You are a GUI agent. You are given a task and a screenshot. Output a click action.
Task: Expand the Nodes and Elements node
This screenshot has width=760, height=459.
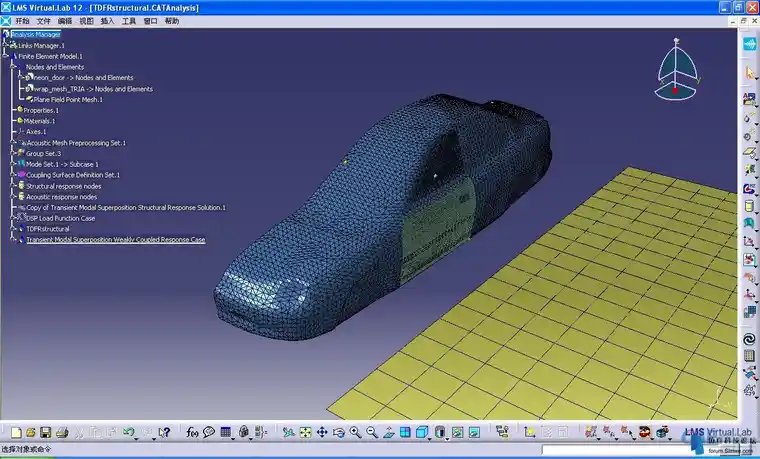(x=13, y=67)
